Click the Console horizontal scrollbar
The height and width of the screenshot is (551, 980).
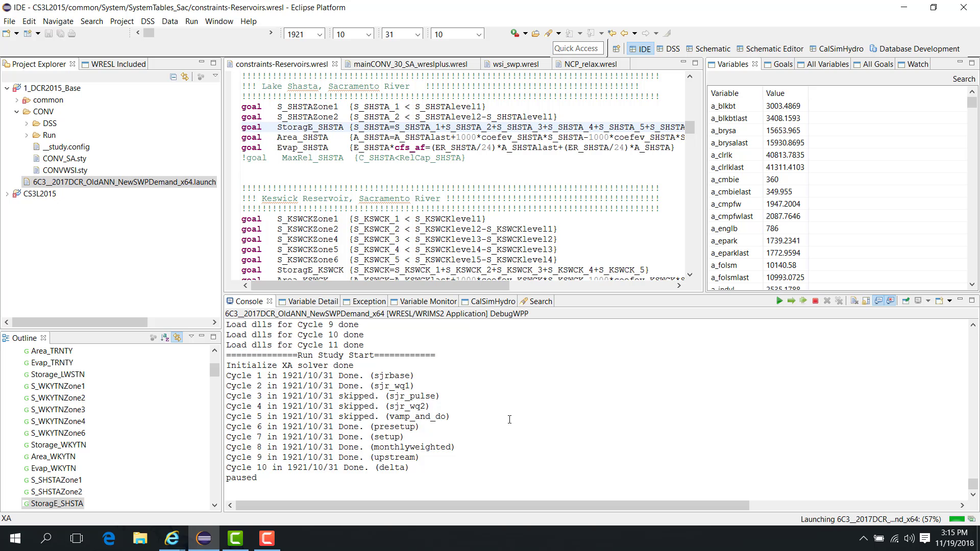point(492,505)
